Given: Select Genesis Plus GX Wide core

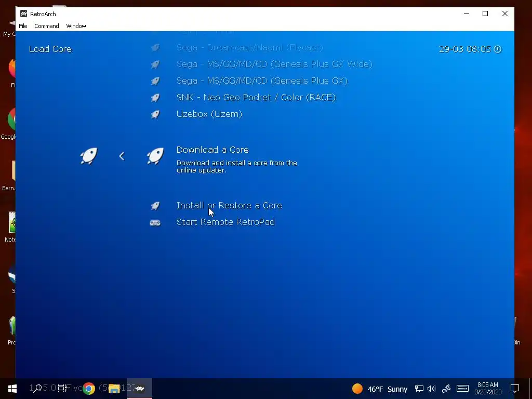Looking at the screenshot, I should pyautogui.click(x=274, y=64).
